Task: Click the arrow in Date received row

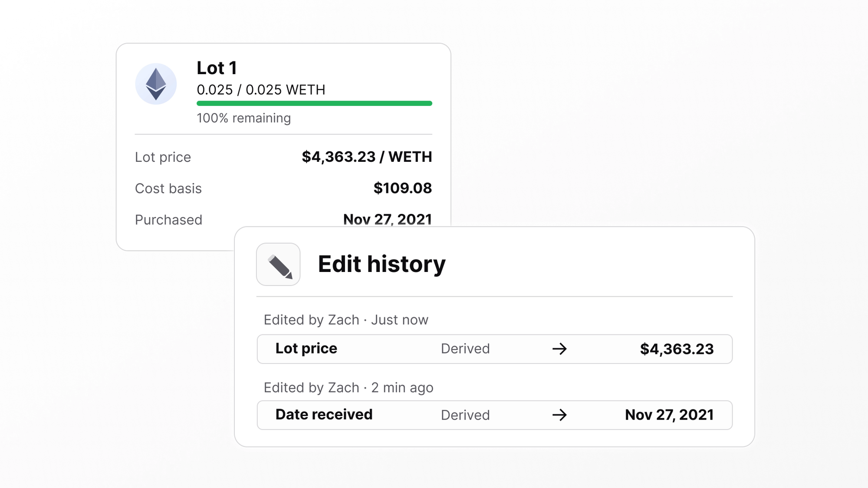Action: coord(559,415)
